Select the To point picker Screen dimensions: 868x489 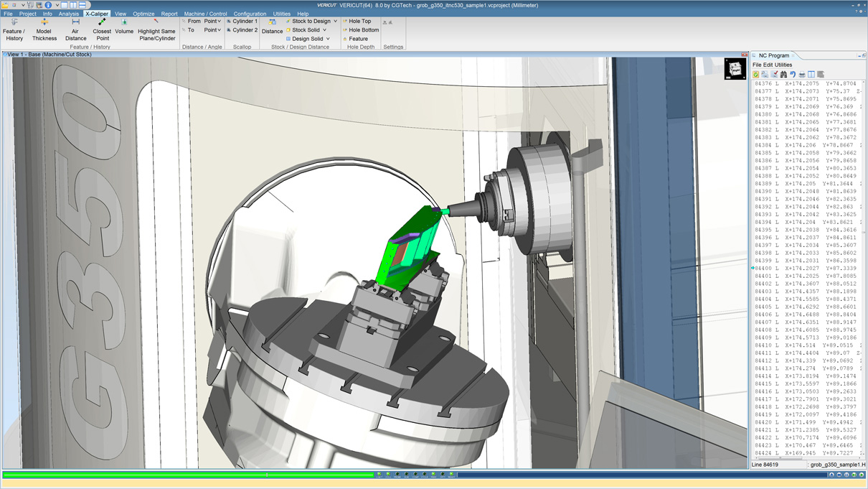(x=189, y=30)
